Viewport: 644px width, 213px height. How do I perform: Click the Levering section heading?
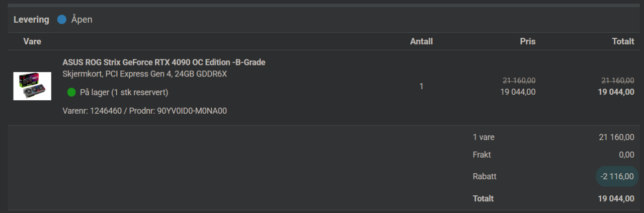pos(31,20)
